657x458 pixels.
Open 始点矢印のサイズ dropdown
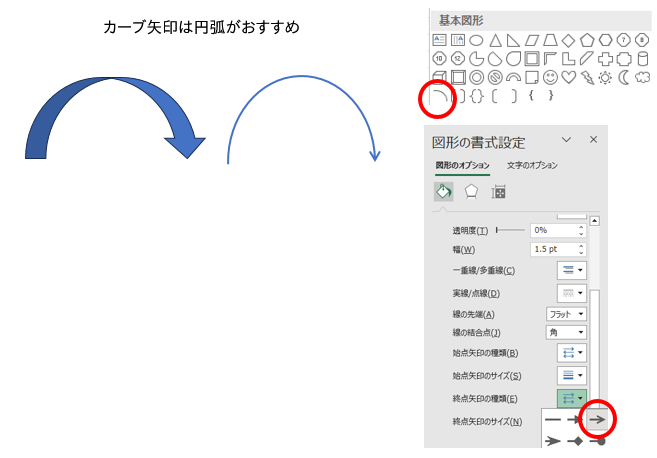[572, 375]
